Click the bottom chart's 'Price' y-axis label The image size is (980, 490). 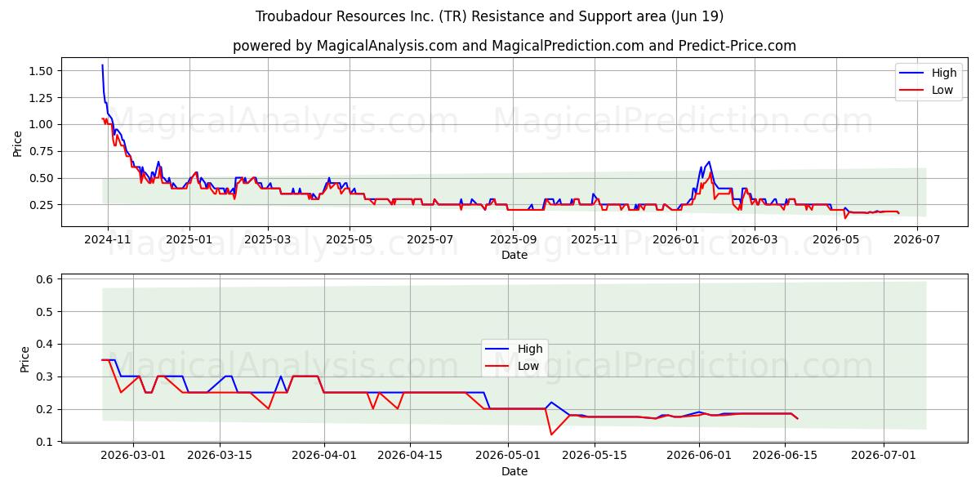24,359
